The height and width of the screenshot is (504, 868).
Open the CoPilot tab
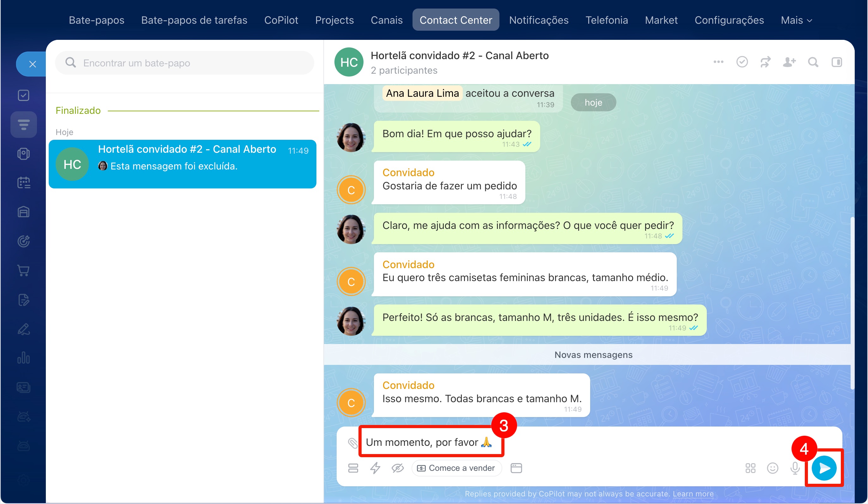281,20
